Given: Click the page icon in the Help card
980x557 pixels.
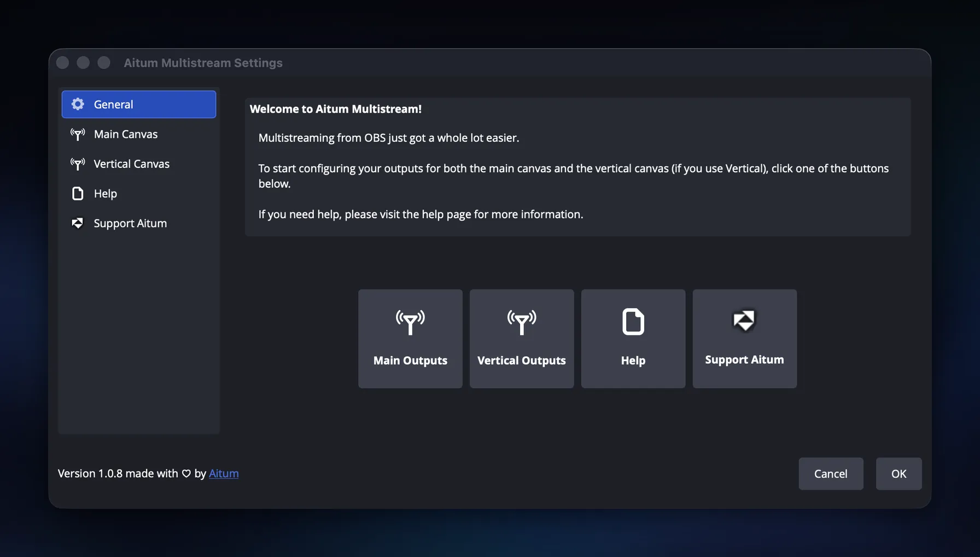Looking at the screenshot, I should 633,322.
